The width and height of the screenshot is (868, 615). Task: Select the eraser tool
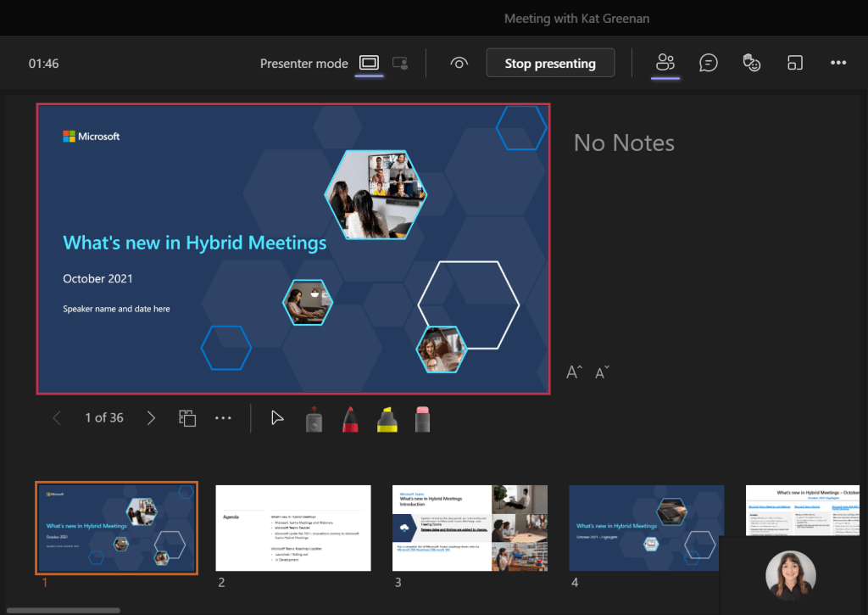point(422,417)
